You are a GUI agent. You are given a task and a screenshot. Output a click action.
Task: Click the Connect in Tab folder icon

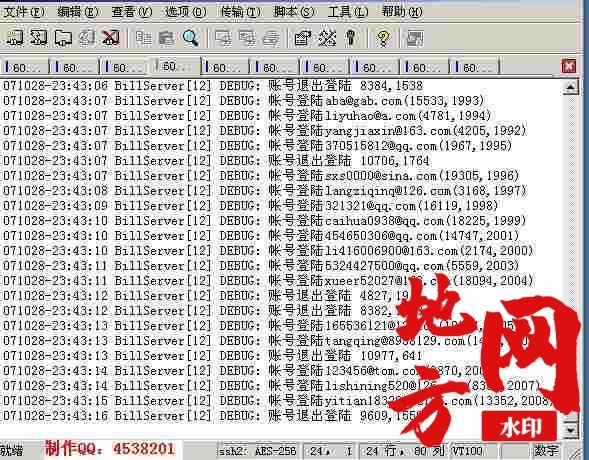pos(63,38)
